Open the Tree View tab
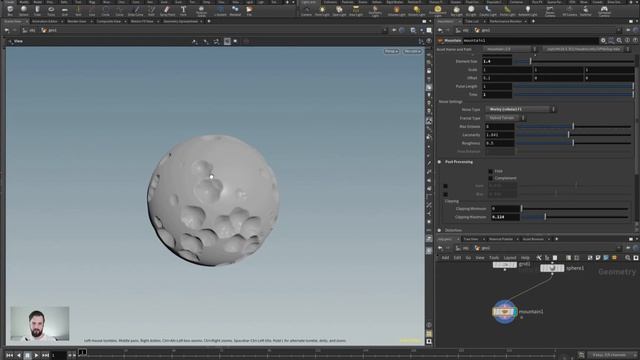 click(471, 239)
